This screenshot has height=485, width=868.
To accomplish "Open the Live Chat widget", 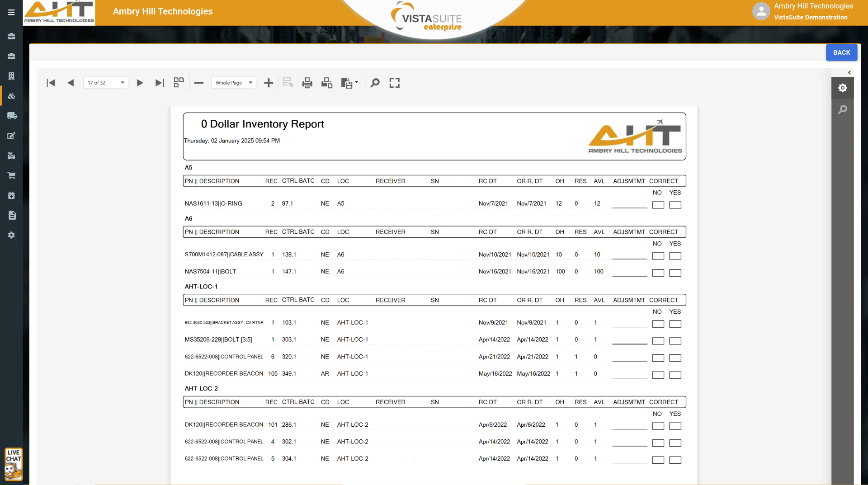I will tap(14, 464).
